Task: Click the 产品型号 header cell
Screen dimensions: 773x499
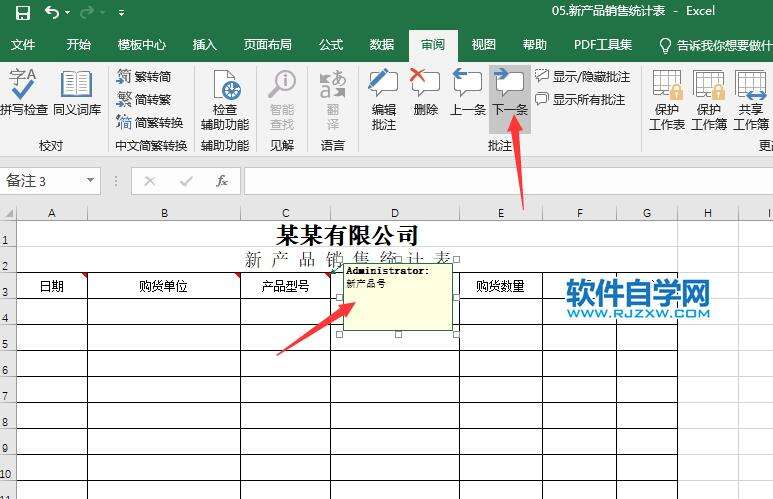Action: pyautogui.click(x=285, y=285)
